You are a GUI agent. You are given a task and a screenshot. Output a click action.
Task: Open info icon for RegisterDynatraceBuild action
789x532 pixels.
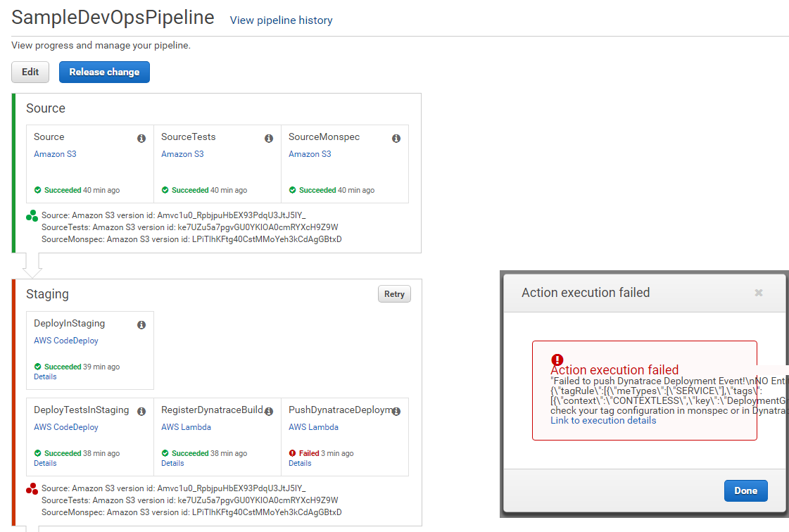point(269,412)
